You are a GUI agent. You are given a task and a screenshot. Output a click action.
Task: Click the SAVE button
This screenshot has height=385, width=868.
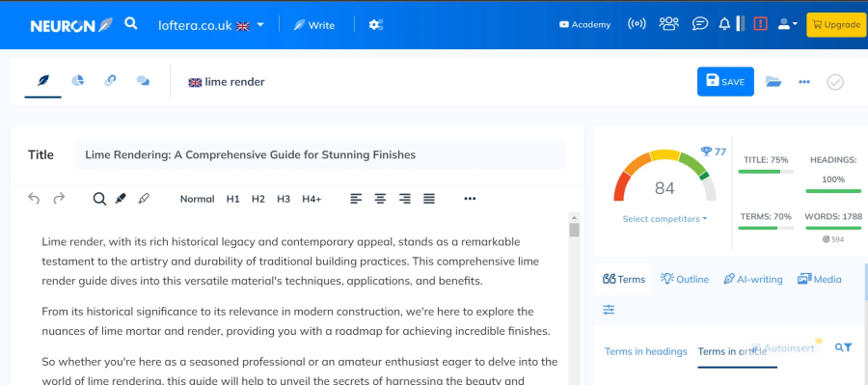[x=725, y=81]
